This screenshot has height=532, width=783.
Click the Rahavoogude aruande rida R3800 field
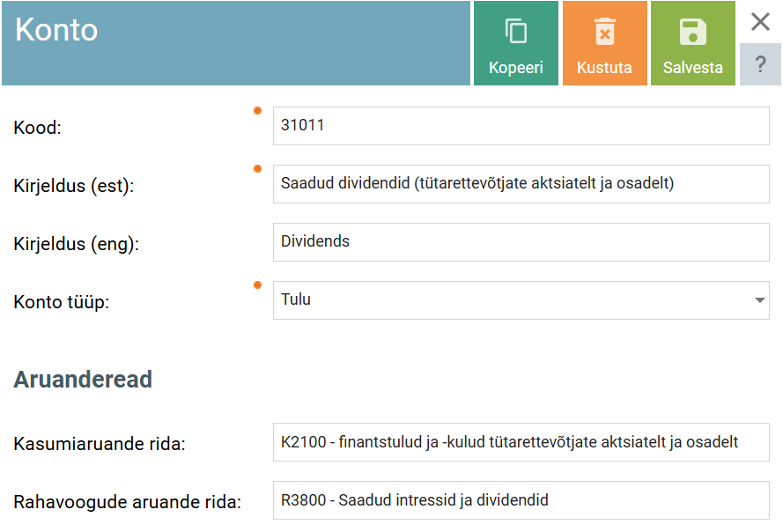click(521, 500)
